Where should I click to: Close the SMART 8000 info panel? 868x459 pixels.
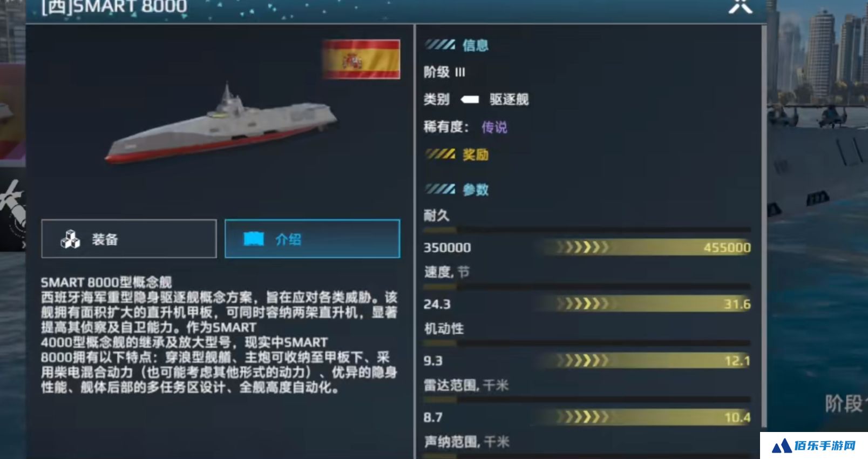pyautogui.click(x=740, y=6)
